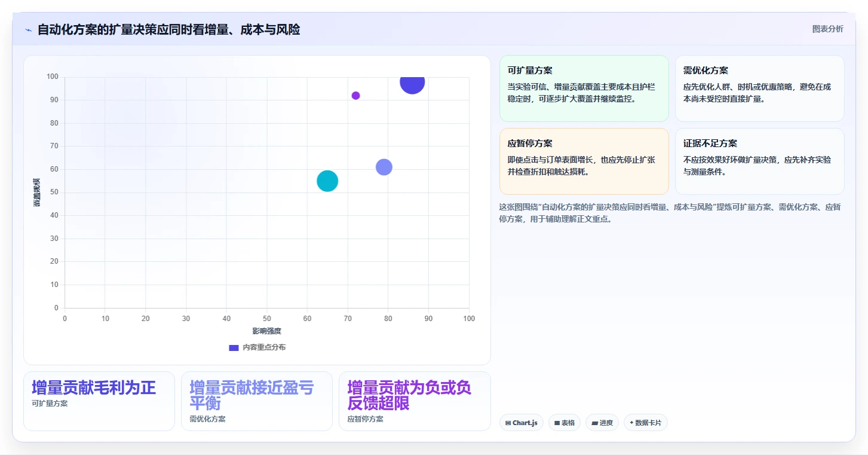Select the Chart.js tag chip
Image resolution: width=868 pixels, height=455 pixels.
tap(521, 423)
